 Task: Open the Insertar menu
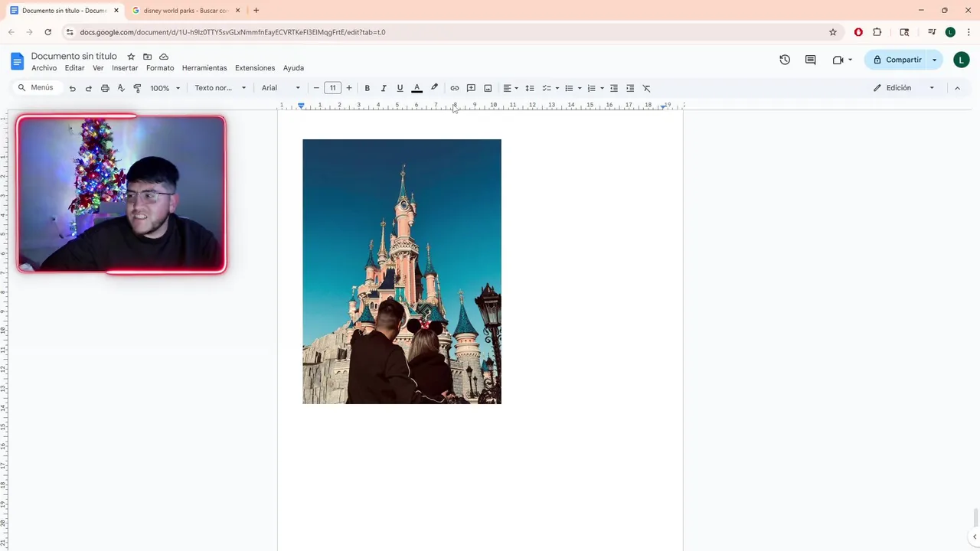(x=125, y=68)
